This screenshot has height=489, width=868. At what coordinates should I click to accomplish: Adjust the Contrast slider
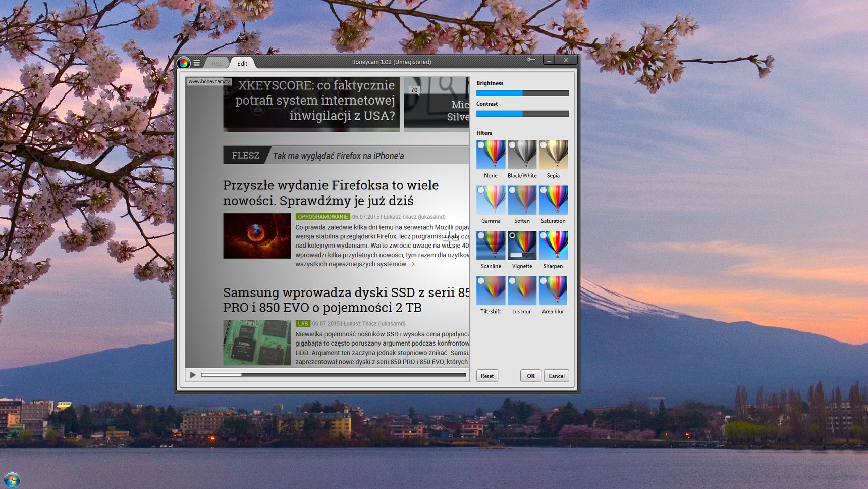[x=523, y=114]
